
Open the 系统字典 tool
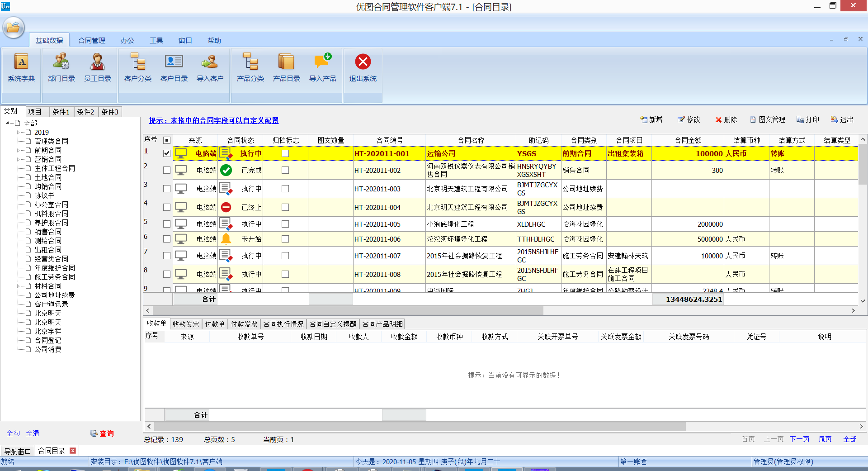click(x=21, y=68)
